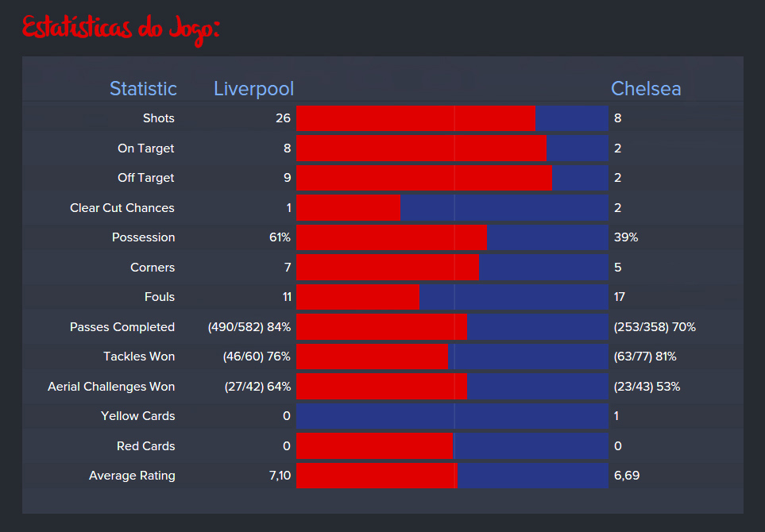Select the Statistic column header
The width and height of the screenshot is (765, 532).
click(143, 88)
